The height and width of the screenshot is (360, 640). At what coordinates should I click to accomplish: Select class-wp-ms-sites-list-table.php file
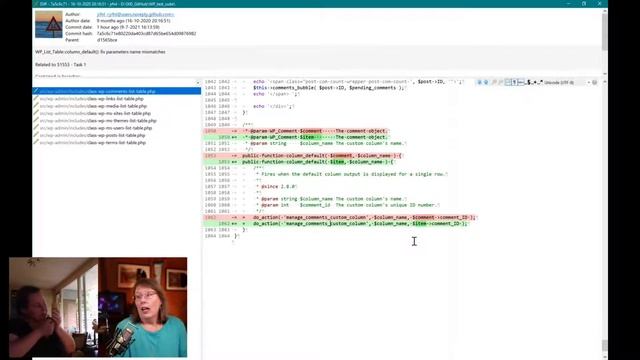click(x=95, y=113)
